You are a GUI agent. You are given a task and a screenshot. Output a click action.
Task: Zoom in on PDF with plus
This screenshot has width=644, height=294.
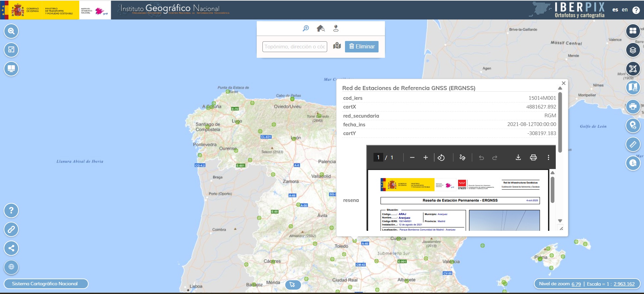pyautogui.click(x=426, y=157)
